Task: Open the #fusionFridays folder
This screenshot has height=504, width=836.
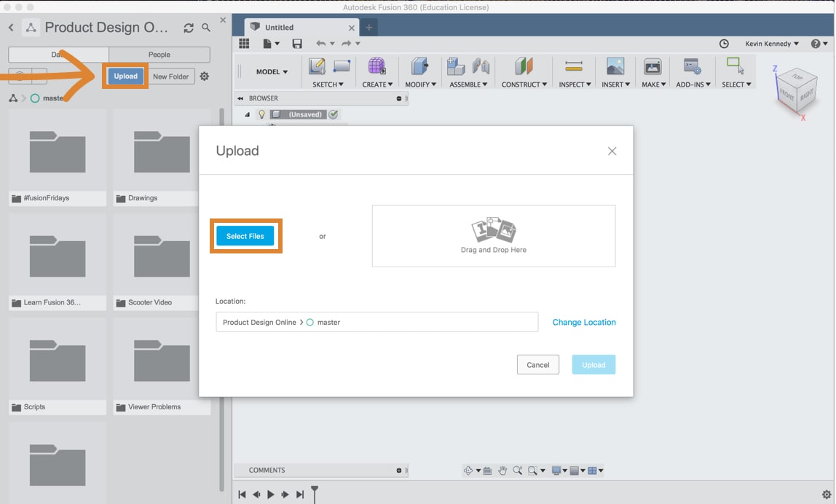Action: (x=58, y=158)
